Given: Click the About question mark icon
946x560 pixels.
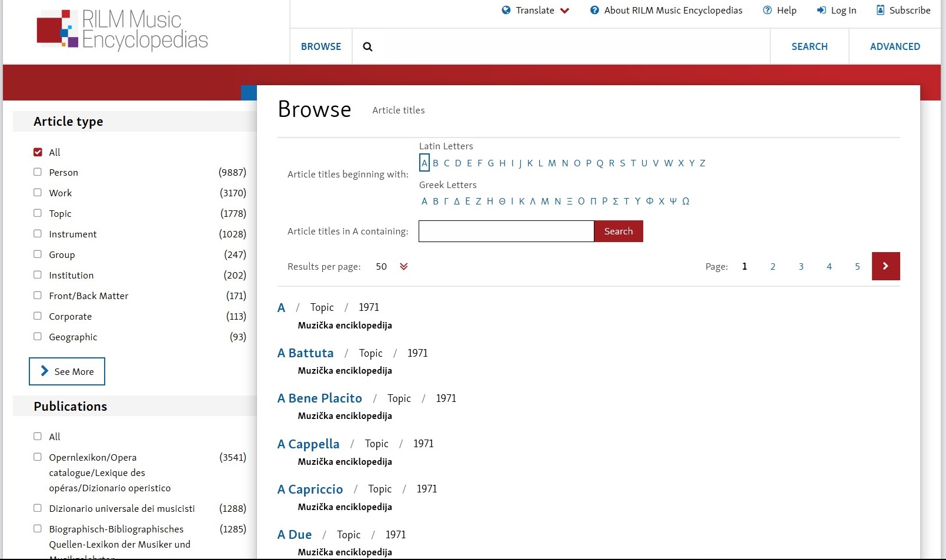Looking at the screenshot, I should 594,10.
